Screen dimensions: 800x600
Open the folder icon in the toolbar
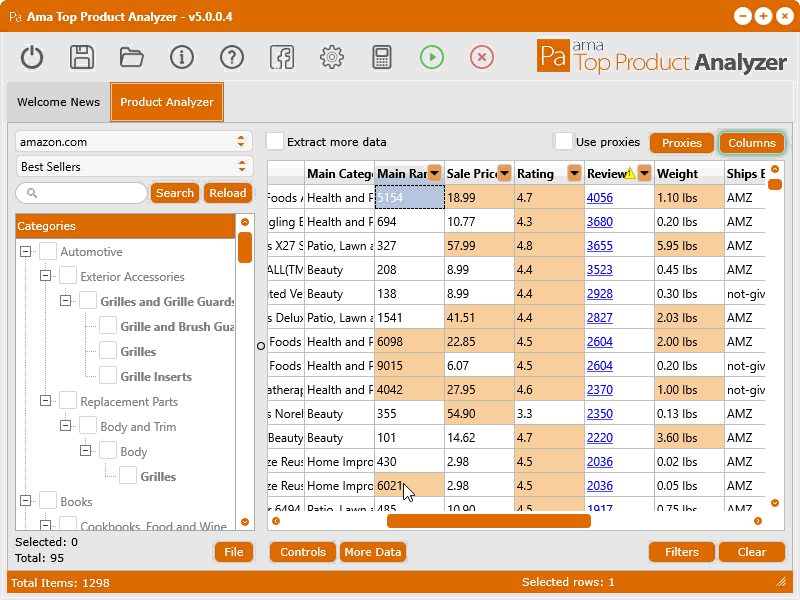coord(132,57)
